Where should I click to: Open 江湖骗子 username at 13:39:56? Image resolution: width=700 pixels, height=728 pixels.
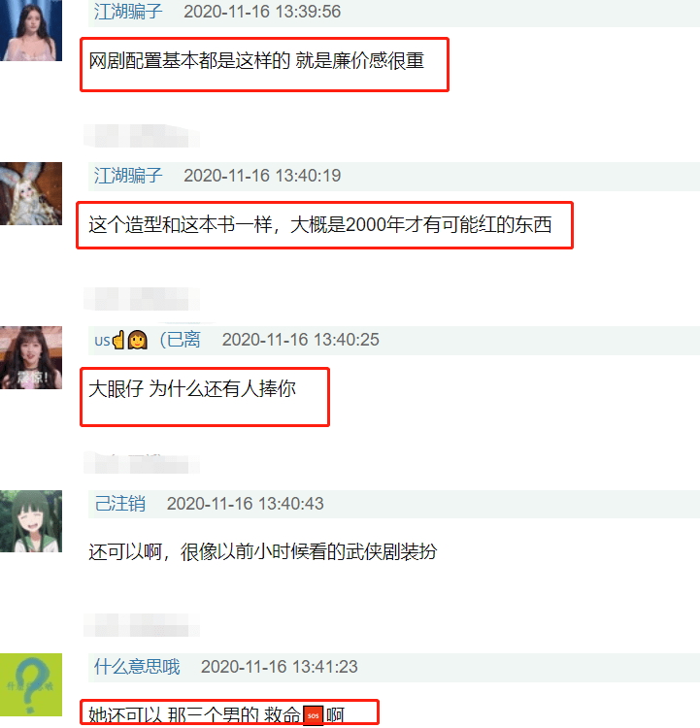pos(128,12)
